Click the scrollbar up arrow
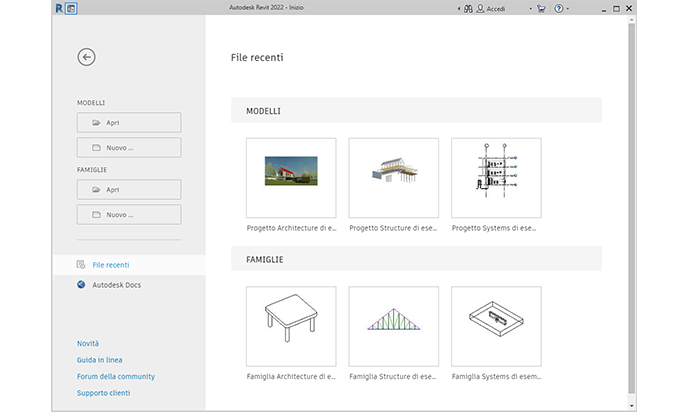This screenshot has height=412, width=686. tap(631, 20)
